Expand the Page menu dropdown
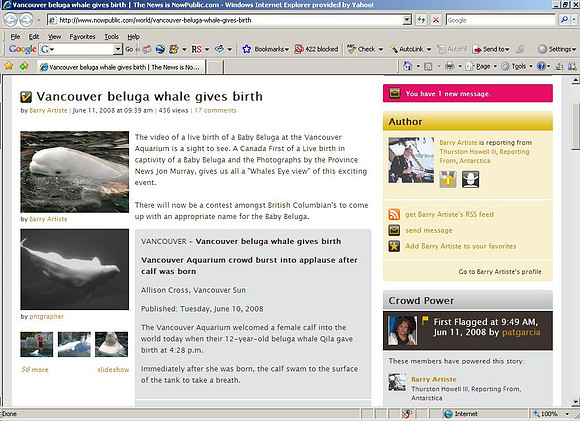Viewport: 580px width, 421px height. (495, 66)
